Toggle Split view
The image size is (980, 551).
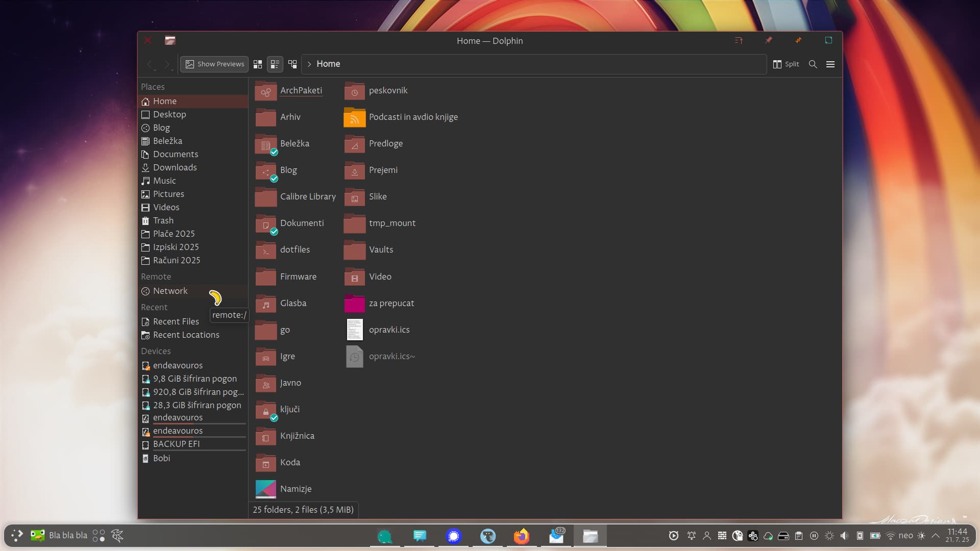point(786,64)
